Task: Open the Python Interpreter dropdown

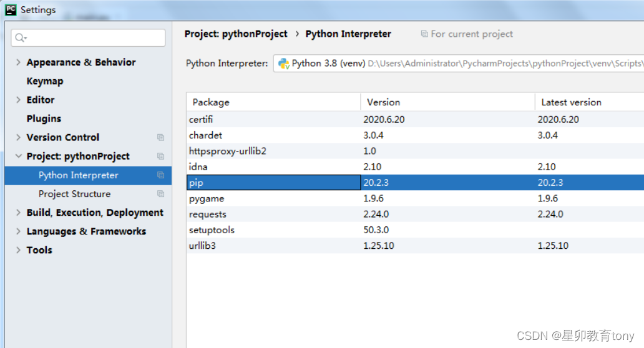Action: (x=459, y=64)
